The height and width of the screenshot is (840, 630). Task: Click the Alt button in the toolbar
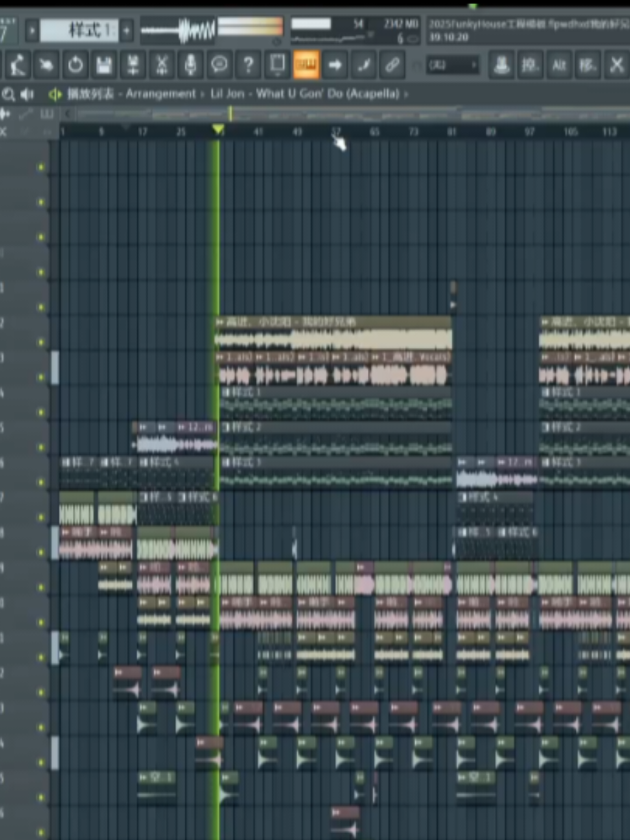click(x=560, y=65)
